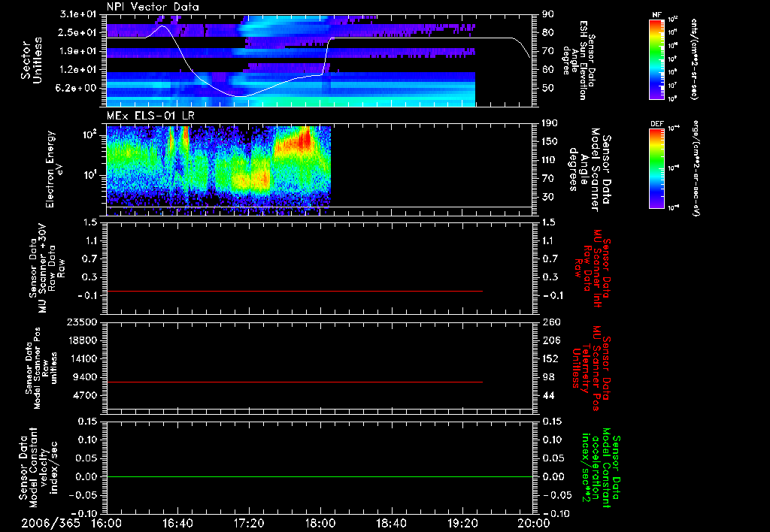Click the '98' telemetry tick label
This screenshot has width=770, height=532.
[x=548, y=377]
